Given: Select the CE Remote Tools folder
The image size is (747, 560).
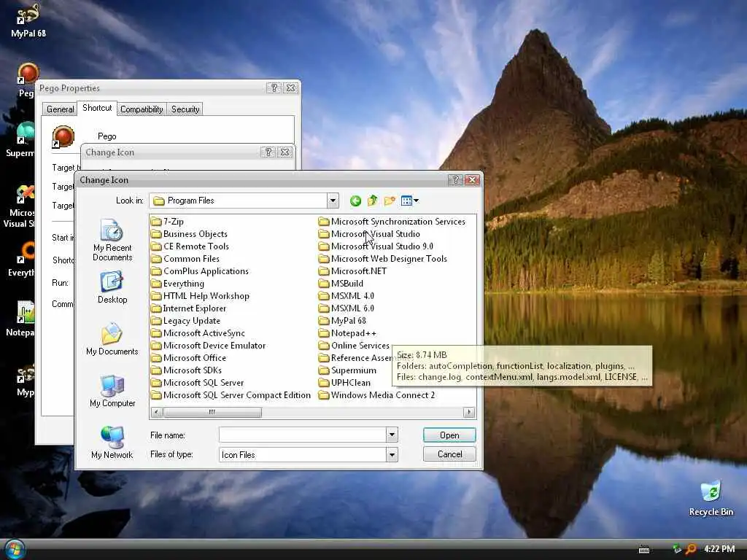Looking at the screenshot, I should click(190, 246).
